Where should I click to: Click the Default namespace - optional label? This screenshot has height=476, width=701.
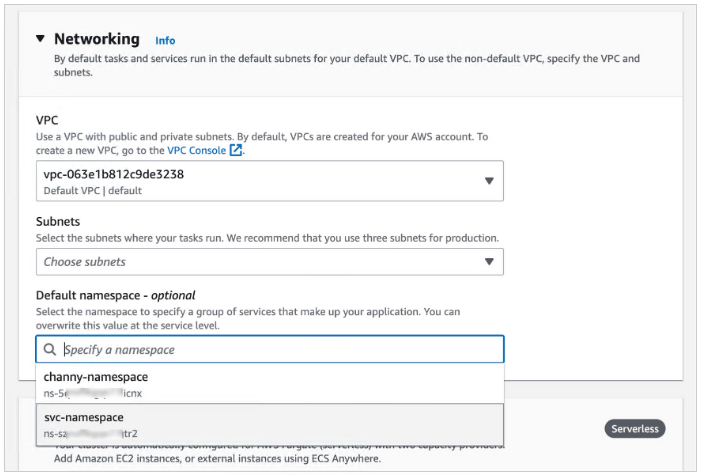[x=115, y=296]
